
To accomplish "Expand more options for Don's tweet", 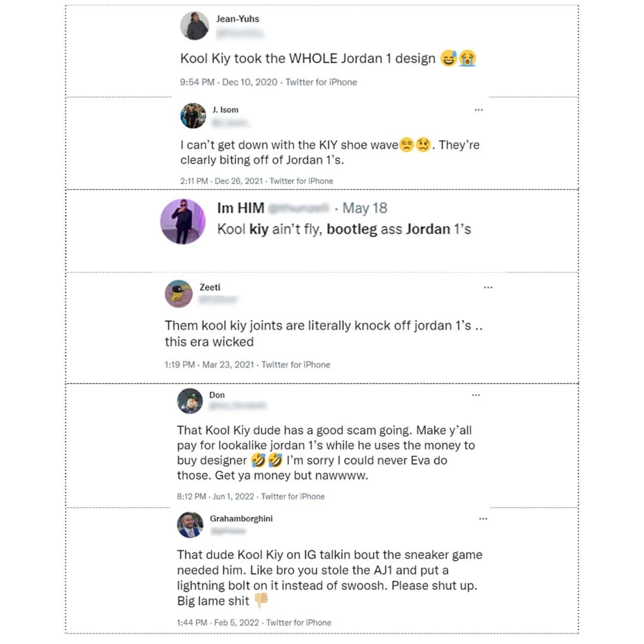I will [x=476, y=395].
